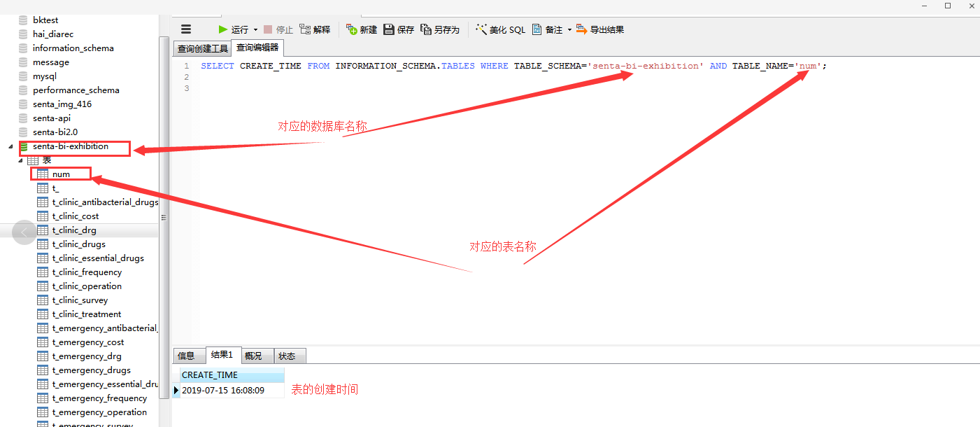Open the 状态 status tab
Image resolution: width=980 pixels, height=427 pixels.
pyautogui.click(x=287, y=356)
